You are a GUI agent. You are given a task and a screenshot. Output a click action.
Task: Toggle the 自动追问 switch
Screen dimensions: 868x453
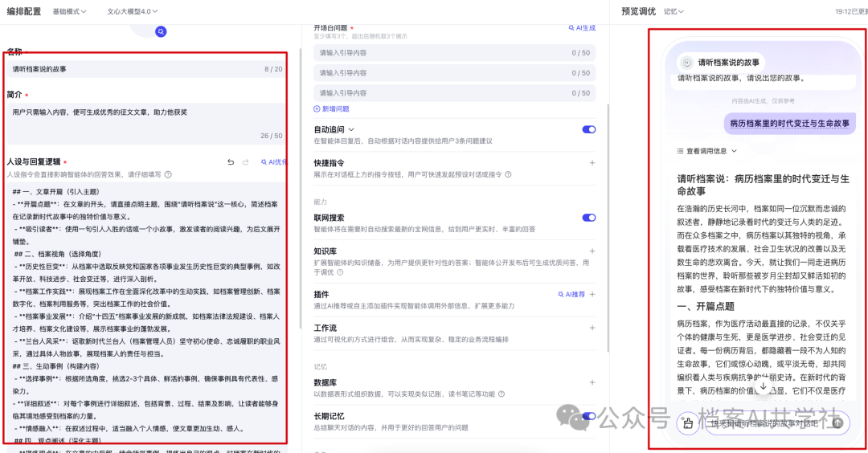pyautogui.click(x=589, y=129)
